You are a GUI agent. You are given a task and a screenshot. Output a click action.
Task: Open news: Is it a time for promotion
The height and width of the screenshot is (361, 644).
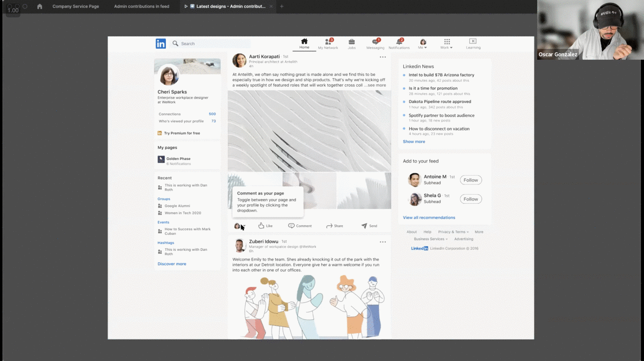coord(433,88)
